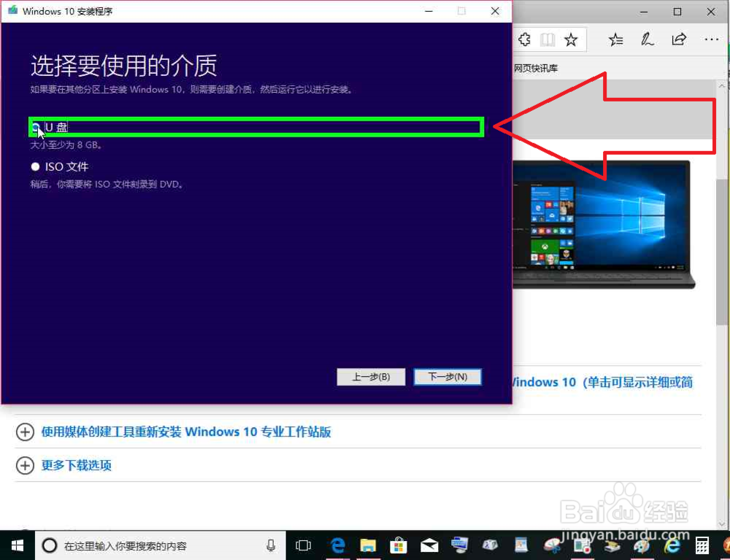Screen dimensions: 730x560
Task: Open Calculator from the taskbar
Action: (702, 545)
